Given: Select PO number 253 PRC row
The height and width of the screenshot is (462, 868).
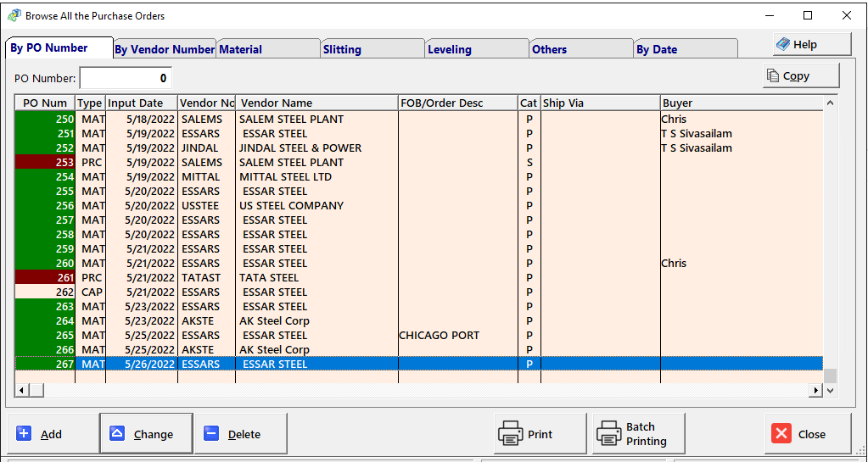Looking at the screenshot, I should 419,162.
